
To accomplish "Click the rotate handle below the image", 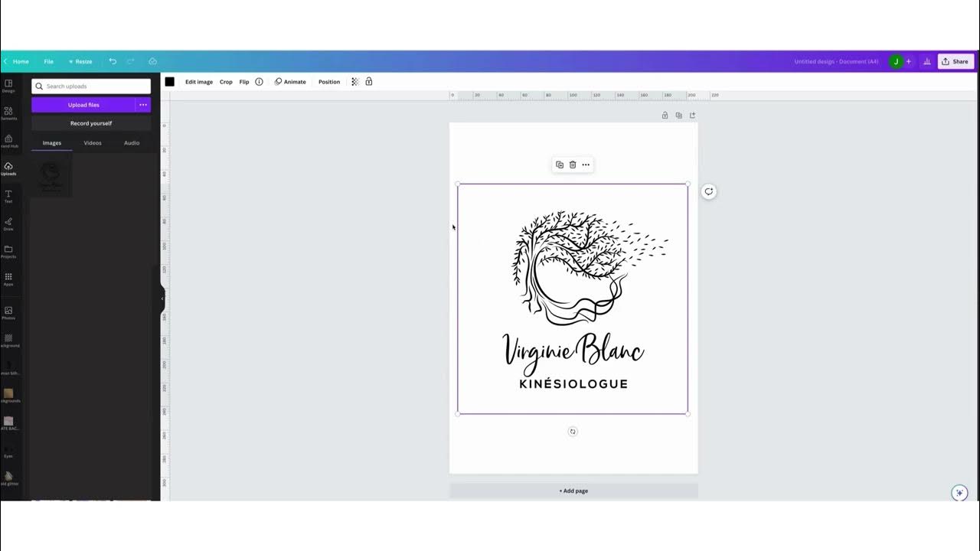I will click(x=573, y=432).
